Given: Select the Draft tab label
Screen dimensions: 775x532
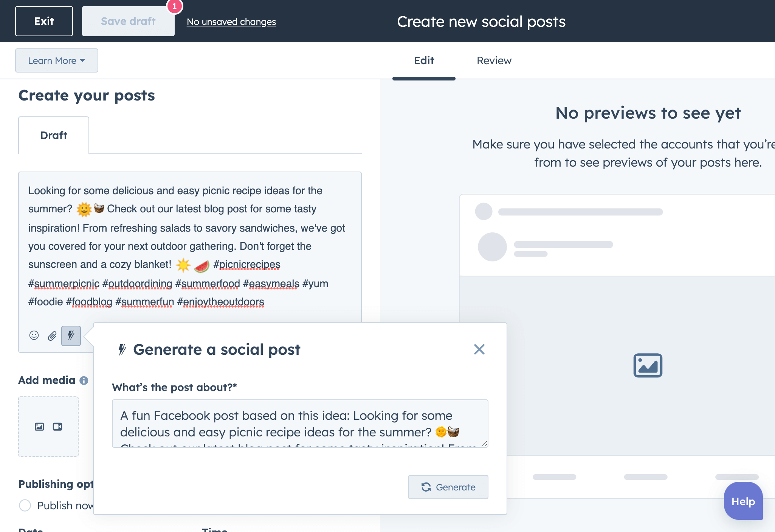Looking at the screenshot, I should point(54,135).
